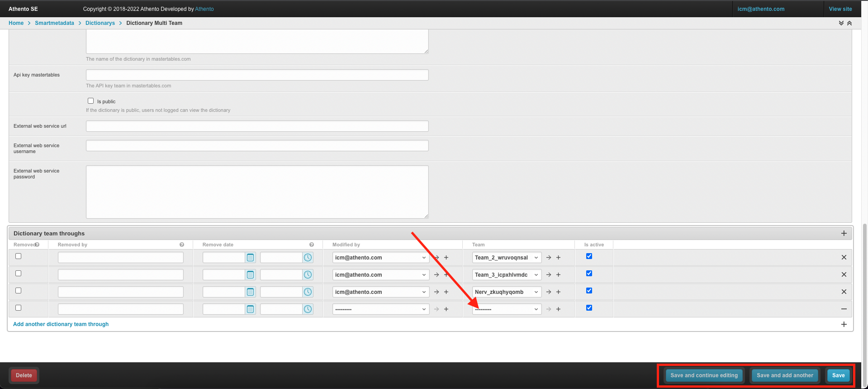Open calendar picker for Team_3_icpxhlvmdc row
868x389 pixels.
[x=250, y=275]
